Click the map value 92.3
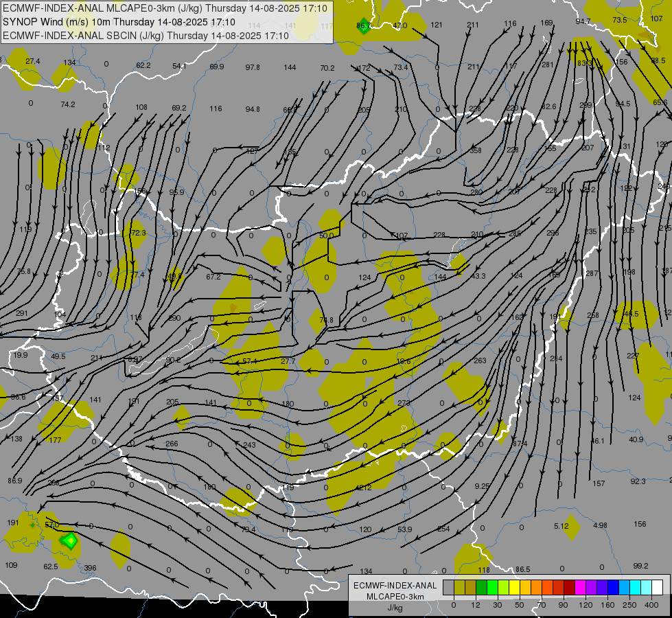Screen dimensions: 672x618 pos(638,481)
